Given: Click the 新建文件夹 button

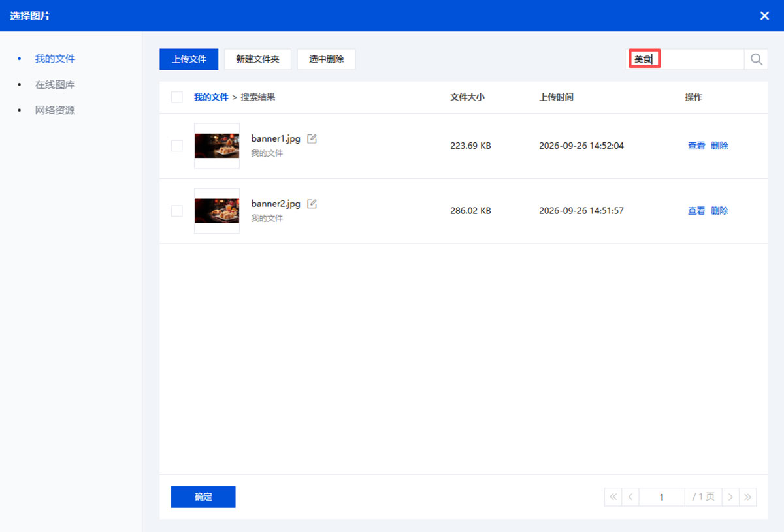Looking at the screenshot, I should tap(257, 59).
